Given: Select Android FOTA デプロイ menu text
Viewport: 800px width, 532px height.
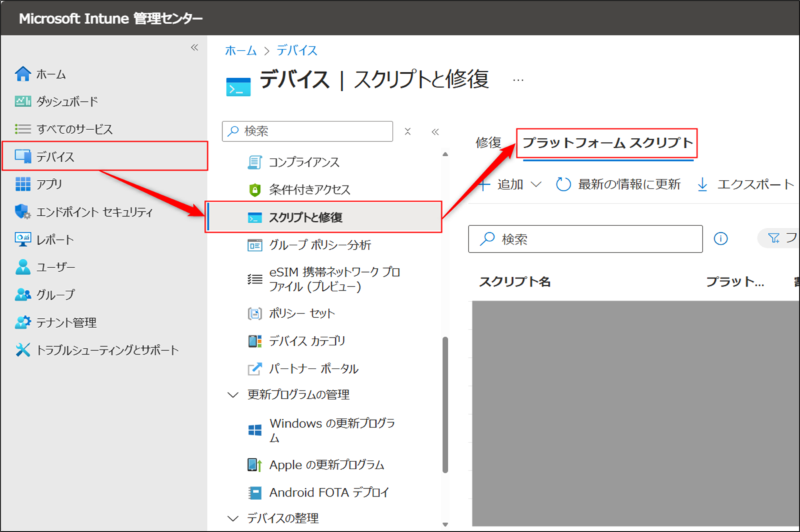Looking at the screenshot, I should point(329,493).
